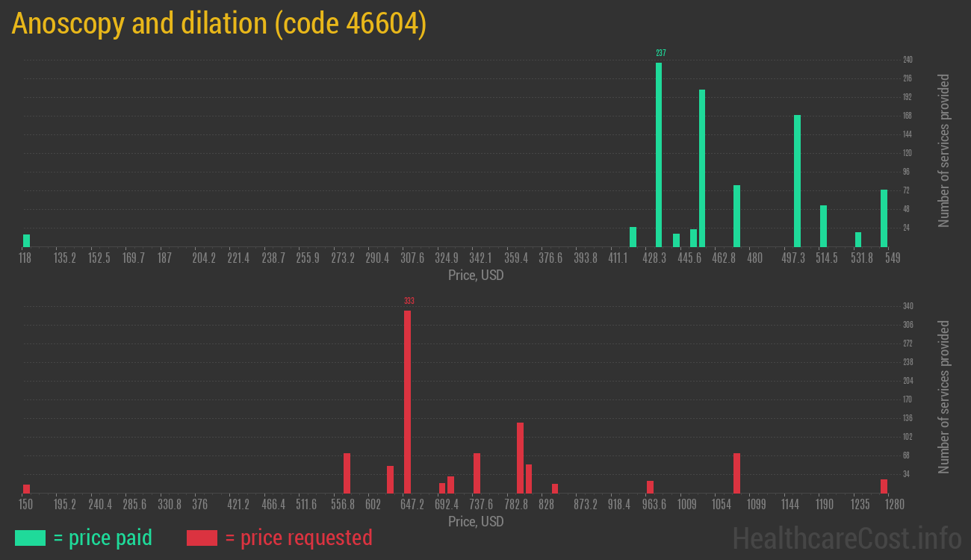Open the HealthcareCost.info watermark link

[x=846, y=538]
